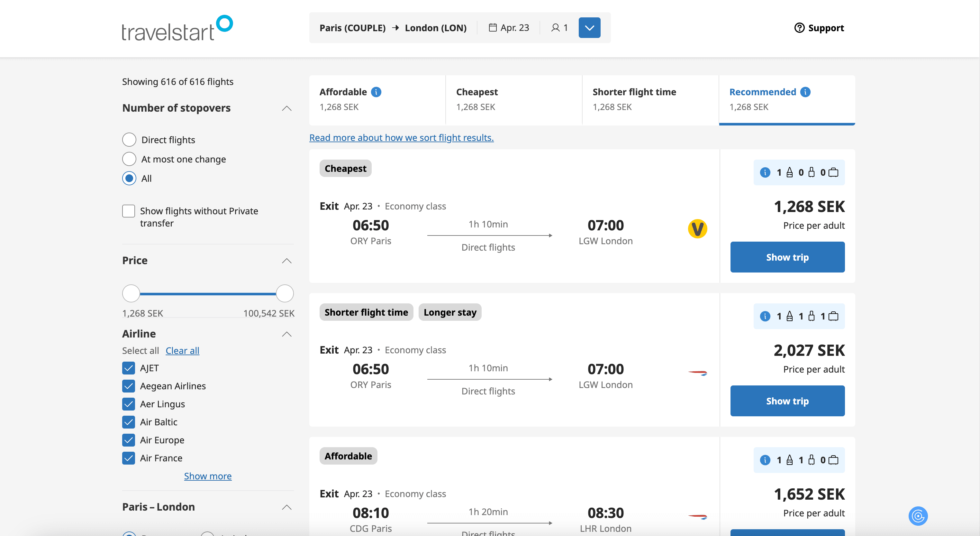Open the chat widget icon
The width and height of the screenshot is (980, 536).
(x=918, y=516)
